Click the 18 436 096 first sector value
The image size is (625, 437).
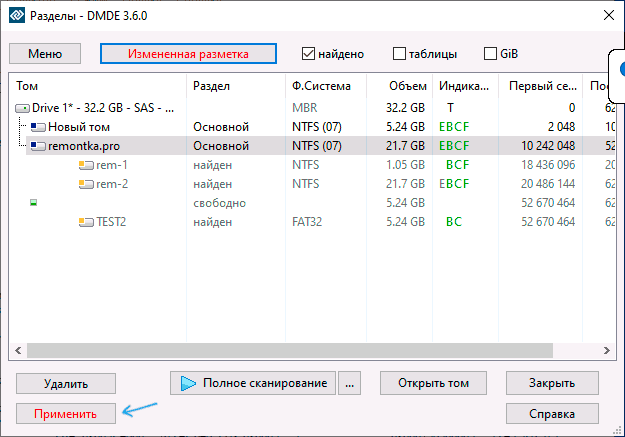[548, 165]
